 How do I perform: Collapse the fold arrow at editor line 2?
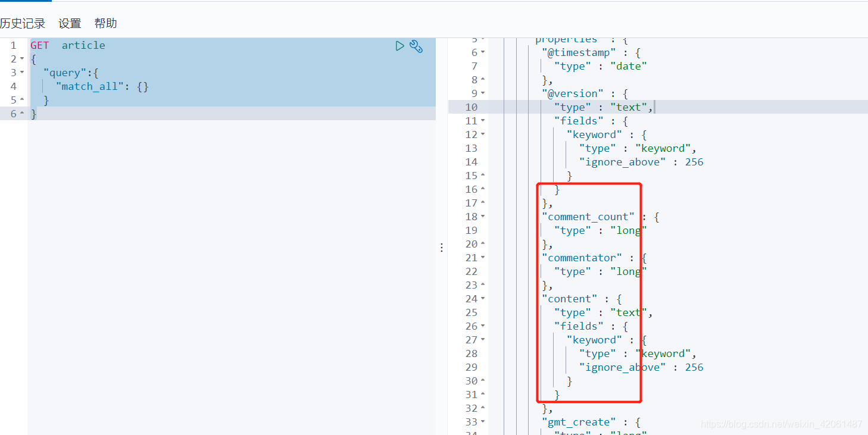22,59
